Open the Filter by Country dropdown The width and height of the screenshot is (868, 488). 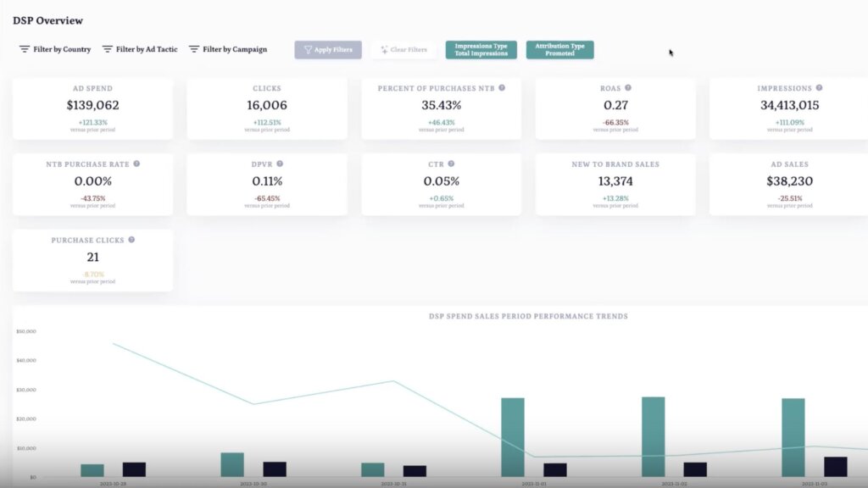61,49
